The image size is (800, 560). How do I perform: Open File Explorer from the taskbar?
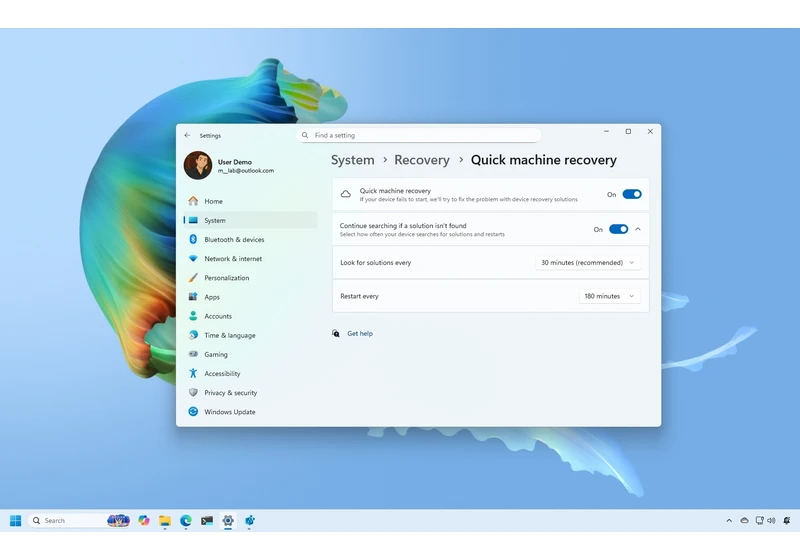165,520
